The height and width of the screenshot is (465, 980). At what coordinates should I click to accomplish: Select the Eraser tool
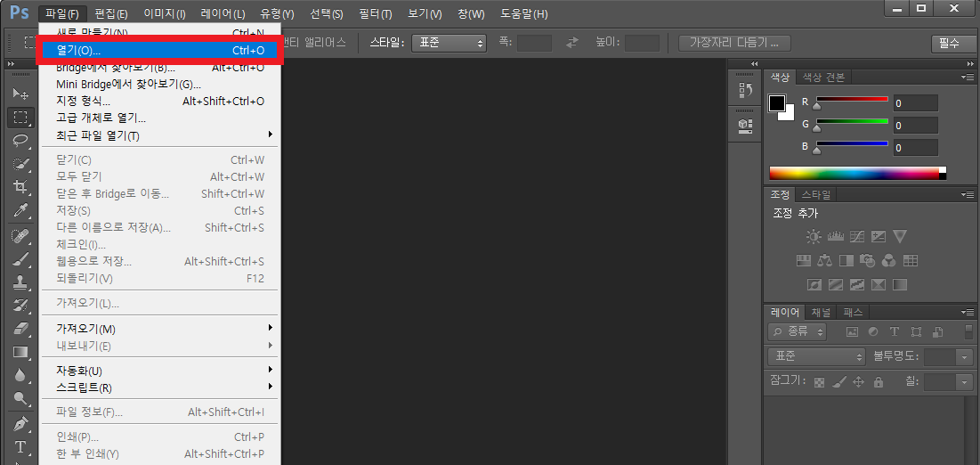(x=20, y=329)
